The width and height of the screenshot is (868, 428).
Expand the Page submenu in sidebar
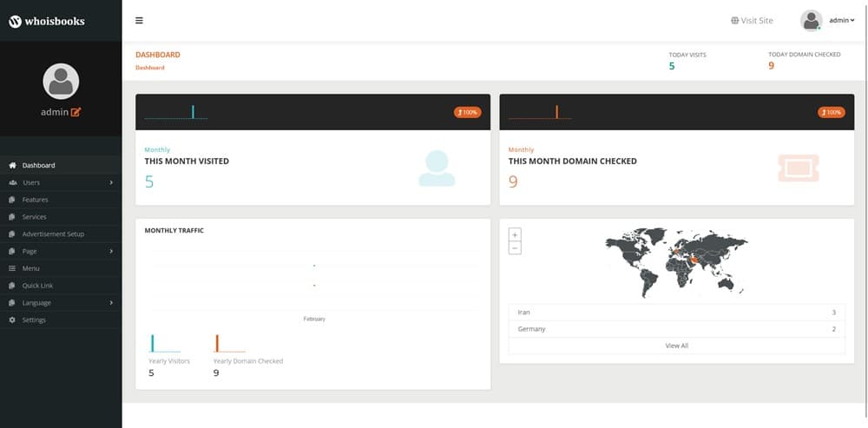coord(111,252)
